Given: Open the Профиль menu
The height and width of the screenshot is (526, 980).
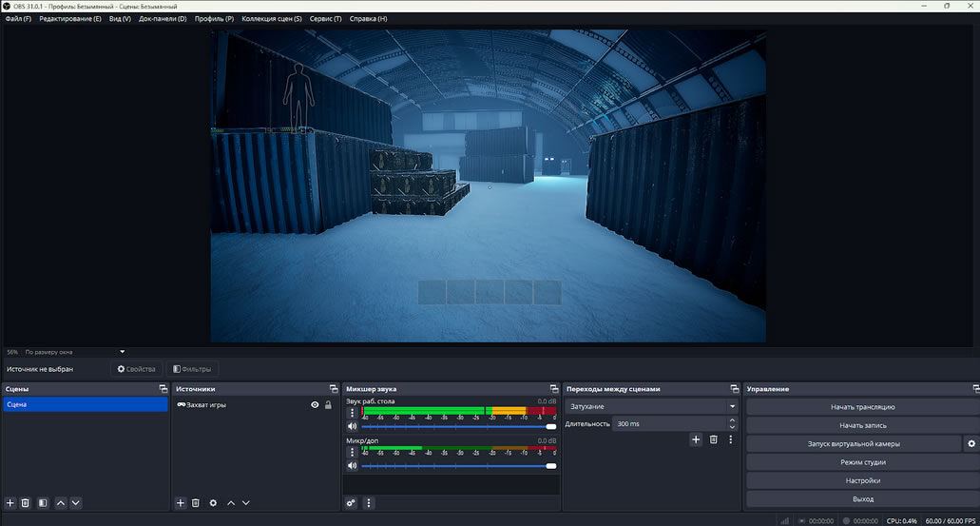Looking at the screenshot, I should click(215, 19).
